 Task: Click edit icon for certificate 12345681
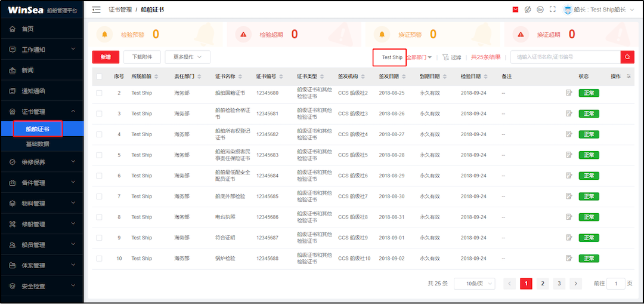(x=569, y=113)
